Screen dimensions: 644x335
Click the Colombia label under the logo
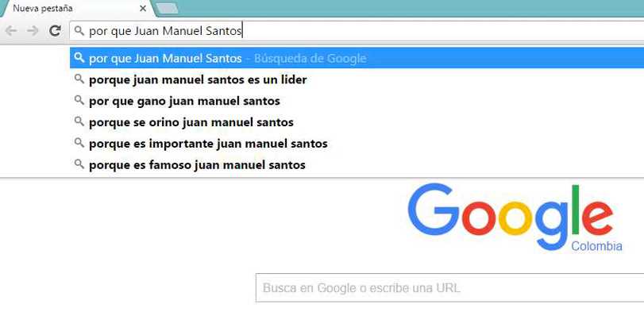[596, 246]
